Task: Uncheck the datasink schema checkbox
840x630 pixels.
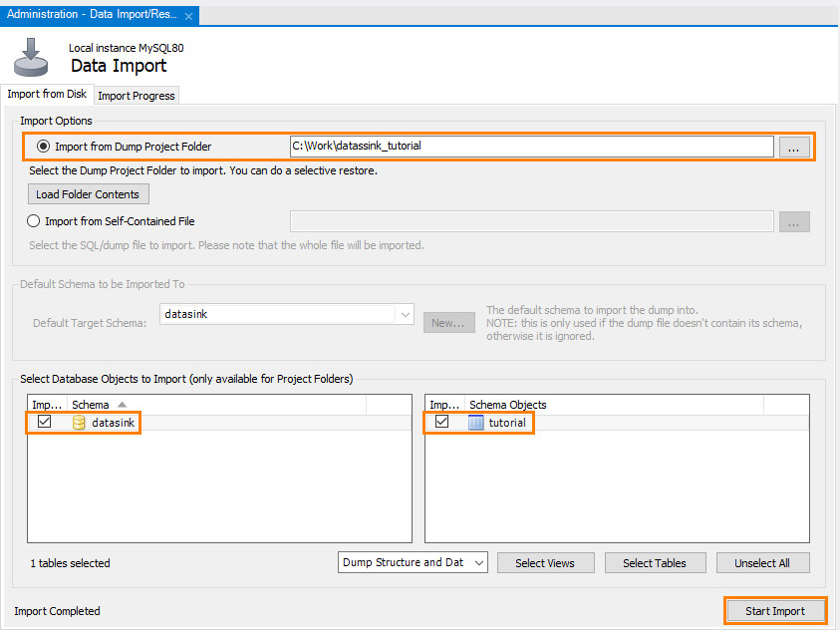Action: point(44,422)
